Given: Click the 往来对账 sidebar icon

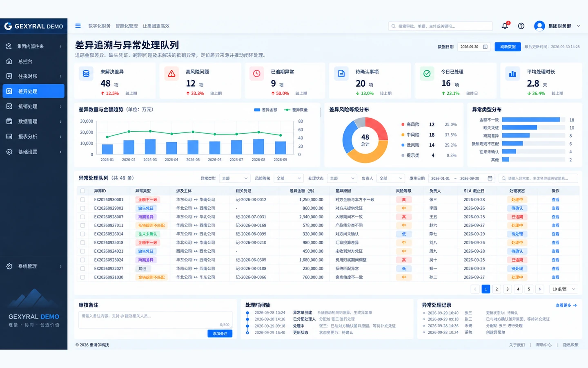Looking at the screenshot, I should click(9, 76).
